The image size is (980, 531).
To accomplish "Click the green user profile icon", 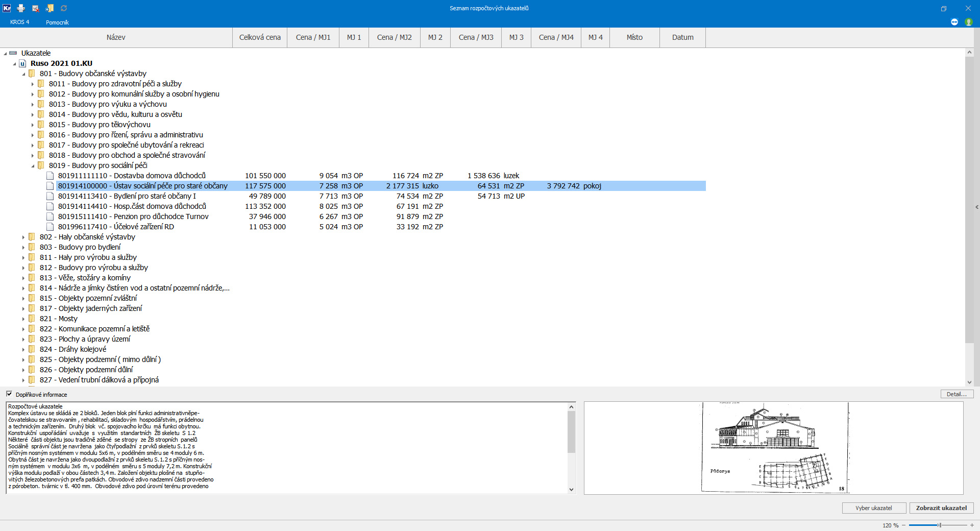I will 968,22.
